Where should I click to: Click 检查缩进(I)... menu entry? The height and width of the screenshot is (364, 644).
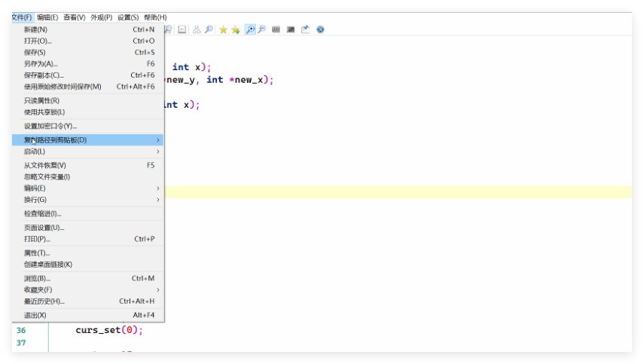coord(88,213)
